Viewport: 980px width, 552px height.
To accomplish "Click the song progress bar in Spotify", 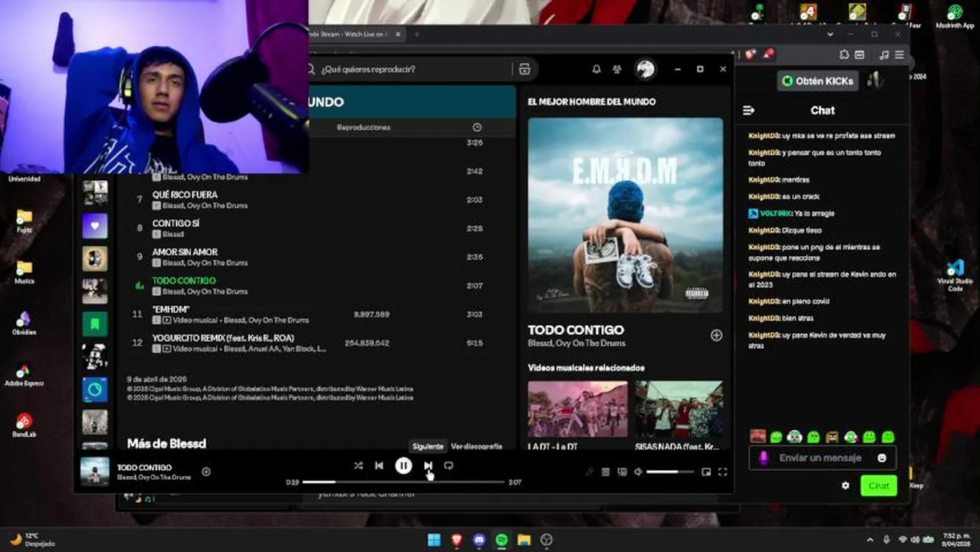I will (x=403, y=482).
